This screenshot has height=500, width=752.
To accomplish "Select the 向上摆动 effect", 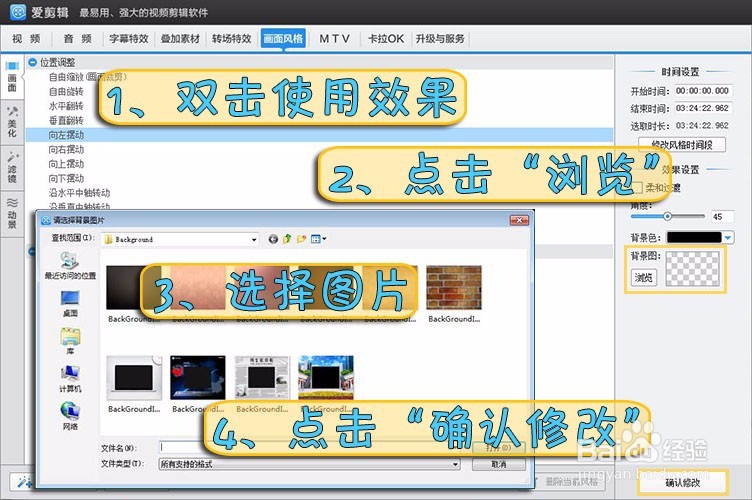I will click(x=66, y=163).
